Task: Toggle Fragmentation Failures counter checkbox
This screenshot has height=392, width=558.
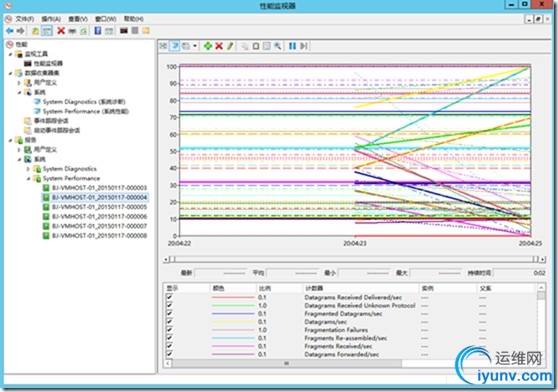Action: [169, 330]
